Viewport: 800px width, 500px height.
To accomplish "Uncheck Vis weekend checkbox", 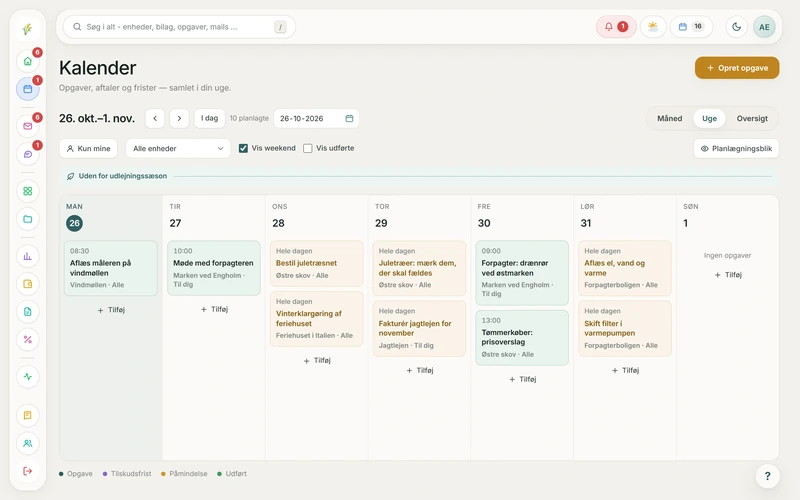I will click(x=243, y=148).
